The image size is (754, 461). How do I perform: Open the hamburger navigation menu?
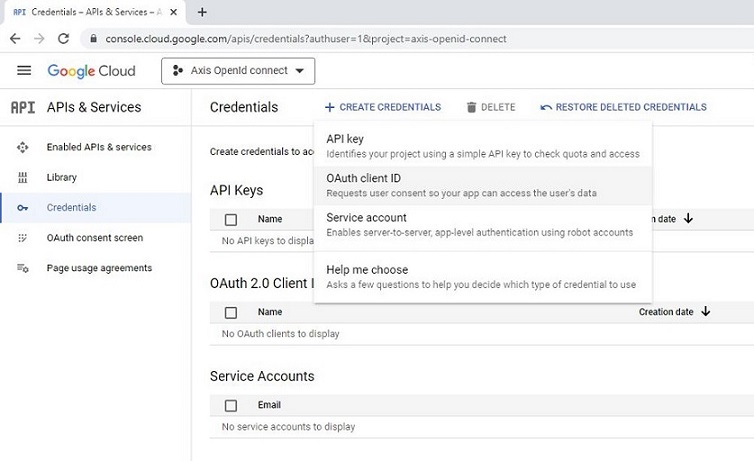[24, 71]
